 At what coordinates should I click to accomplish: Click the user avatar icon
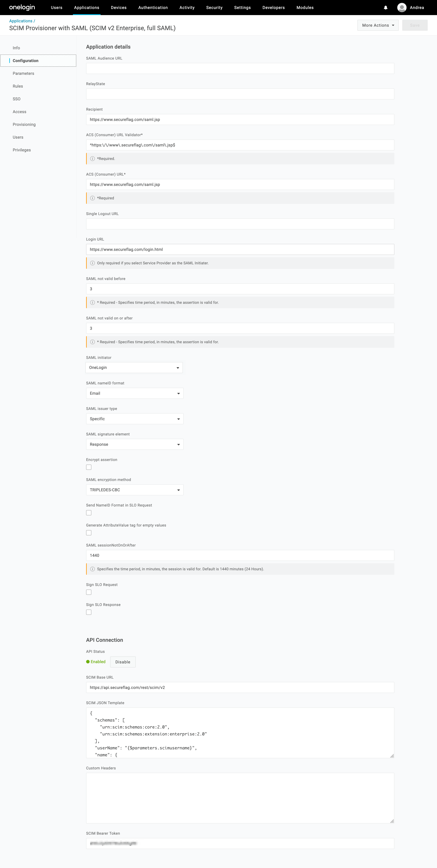402,7
